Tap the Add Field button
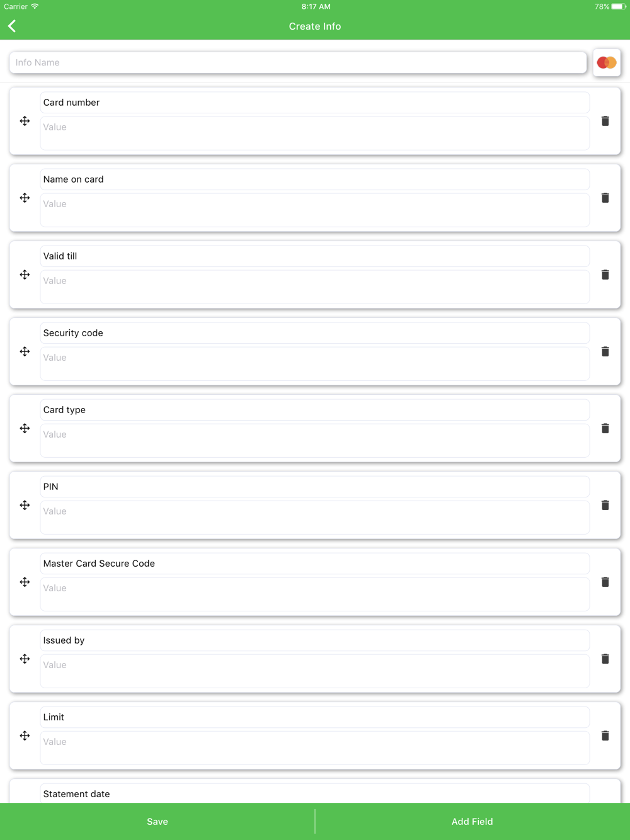The width and height of the screenshot is (630, 840). click(472, 821)
